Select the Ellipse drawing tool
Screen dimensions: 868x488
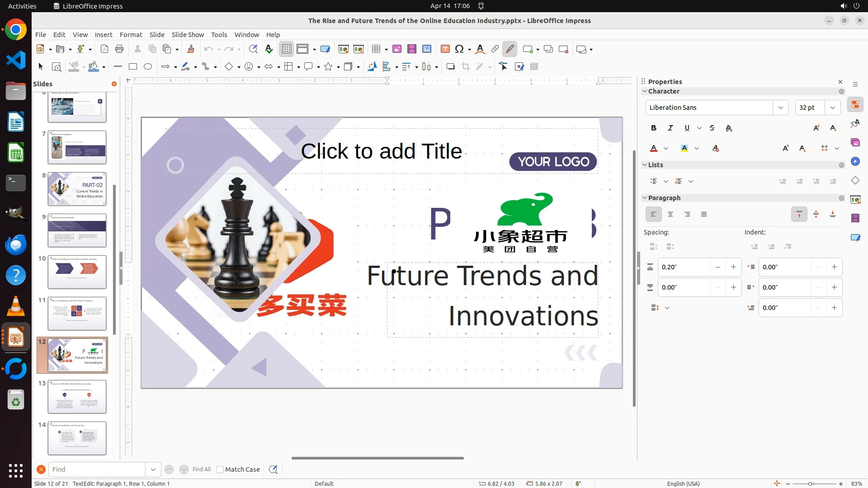[x=148, y=67]
